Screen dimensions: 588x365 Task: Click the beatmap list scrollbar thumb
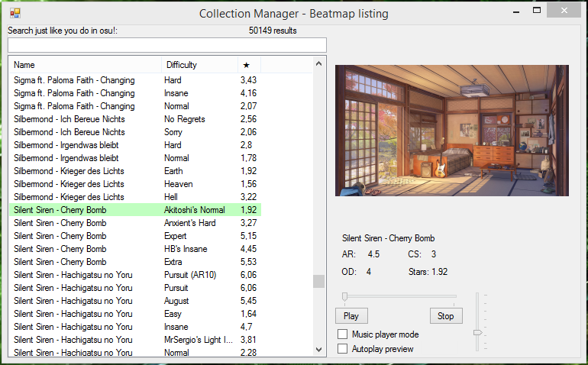coord(318,281)
